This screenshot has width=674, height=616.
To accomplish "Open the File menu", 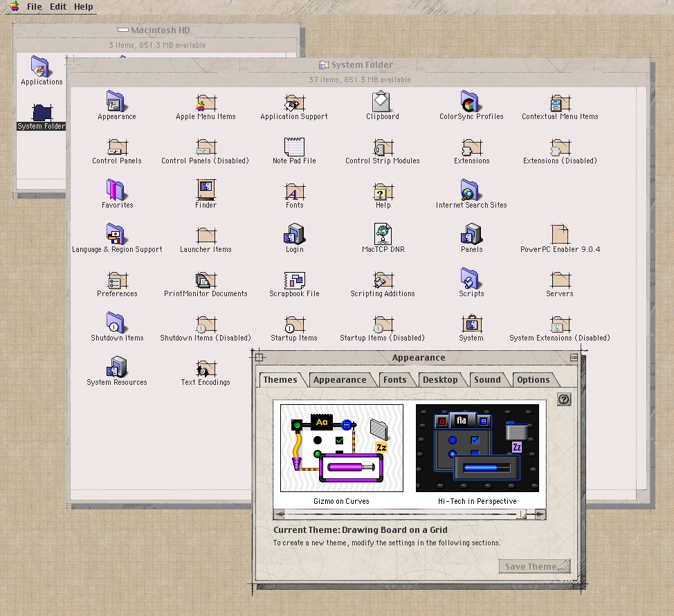I will [x=35, y=7].
